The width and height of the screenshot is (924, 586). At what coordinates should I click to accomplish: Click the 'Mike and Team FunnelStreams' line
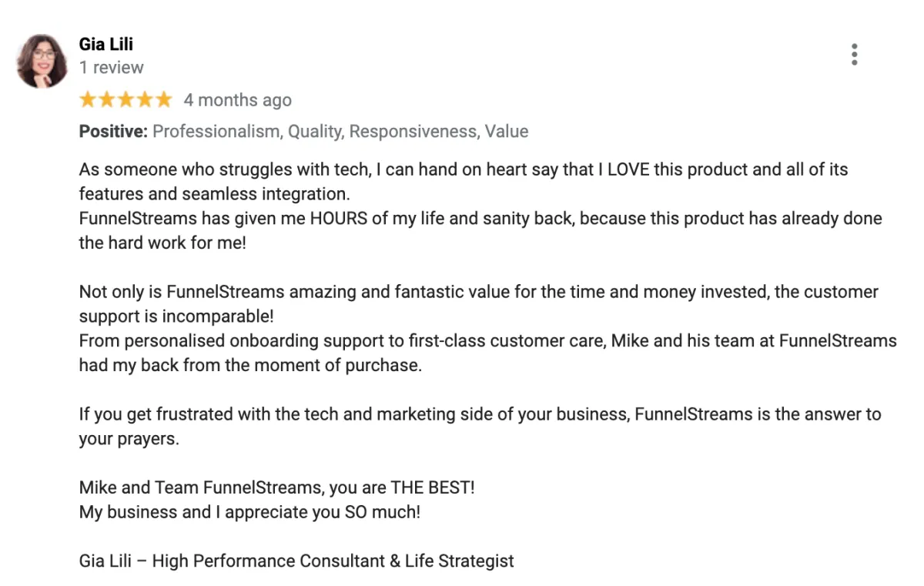pyautogui.click(x=277, y=487)
